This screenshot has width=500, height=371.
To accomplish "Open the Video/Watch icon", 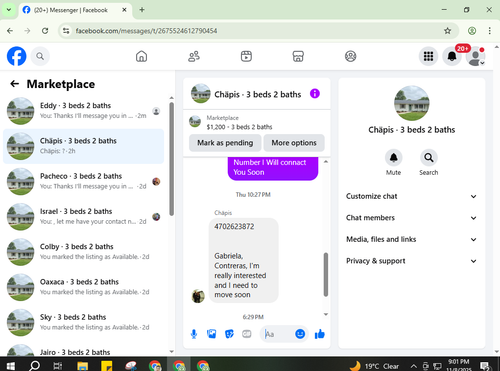I will [246, 56].
